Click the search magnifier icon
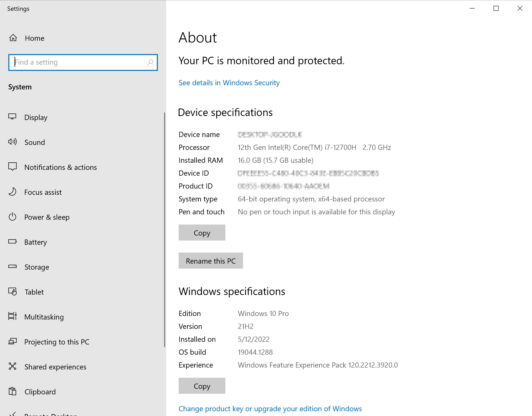The height and width of the screenshot is (416, 532). click(x=150, y=62)
